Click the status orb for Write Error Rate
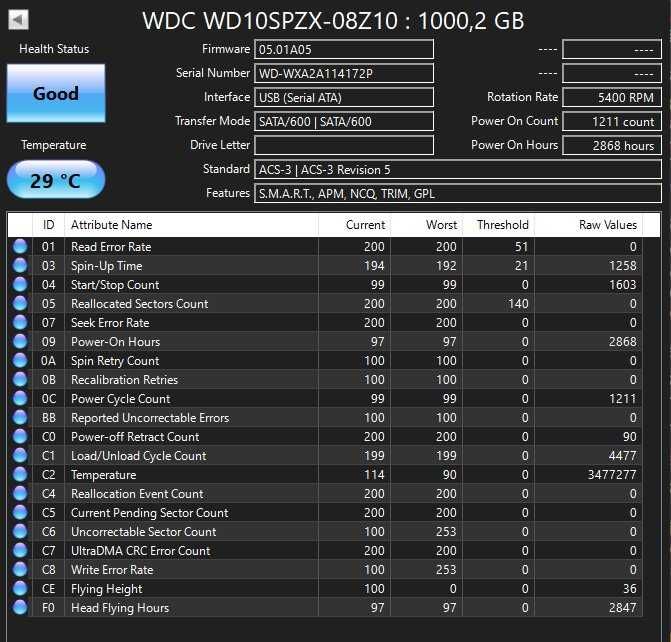Screen dimensions: 671x642 coord(20,569)
